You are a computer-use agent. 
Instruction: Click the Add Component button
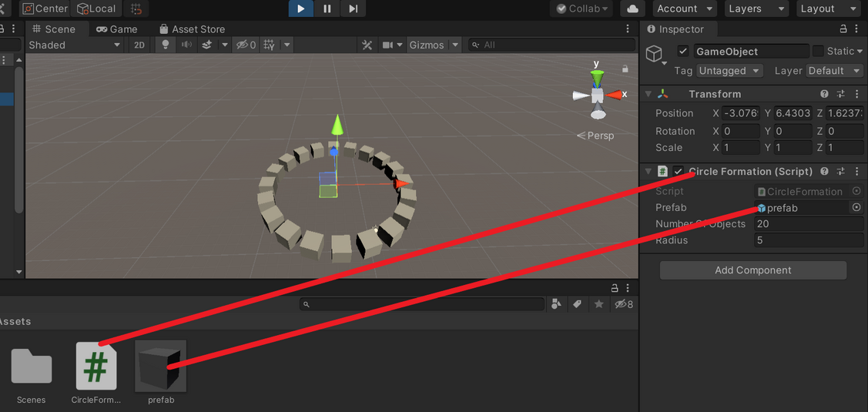pyautogui.click(x=752, y=270)
